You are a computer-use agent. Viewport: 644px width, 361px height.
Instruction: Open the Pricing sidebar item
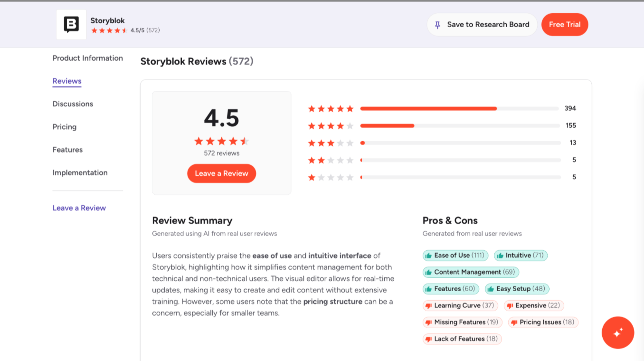point(64,127)
